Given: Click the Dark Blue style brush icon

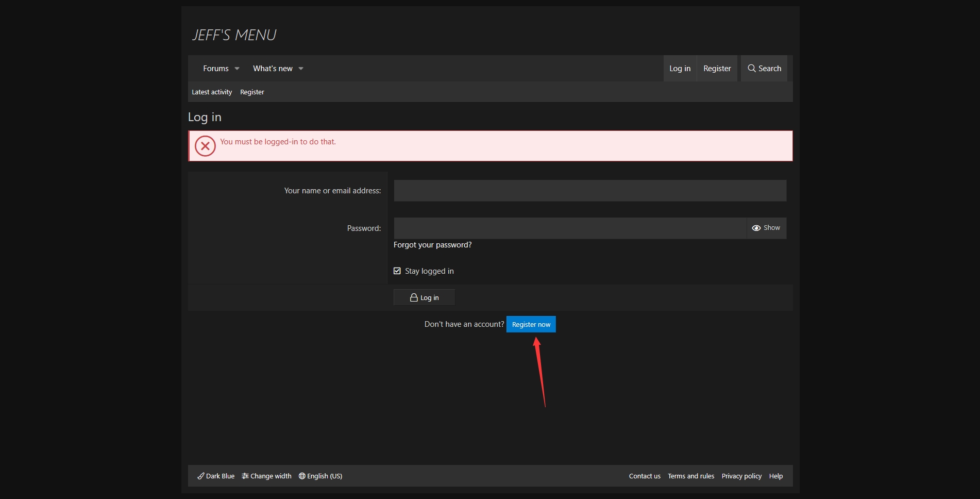Looking at the screenshot, I should point(201,476).
